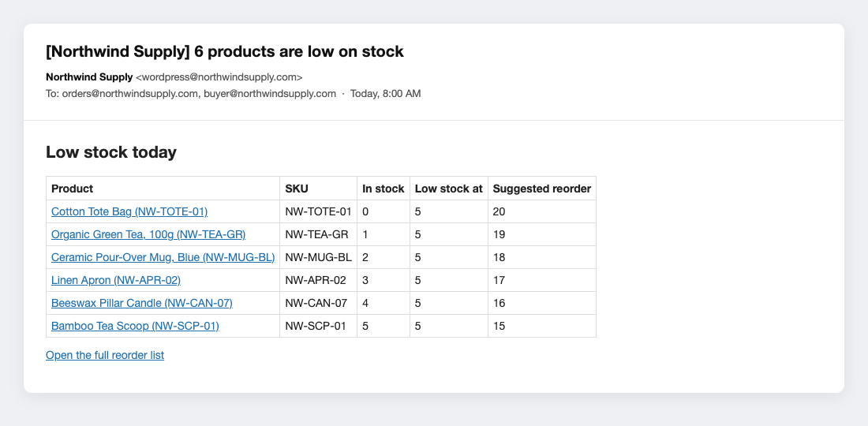This screenshot has height=426, width=868.
Task: Click suggested reorder value 19
Action: 499,234
